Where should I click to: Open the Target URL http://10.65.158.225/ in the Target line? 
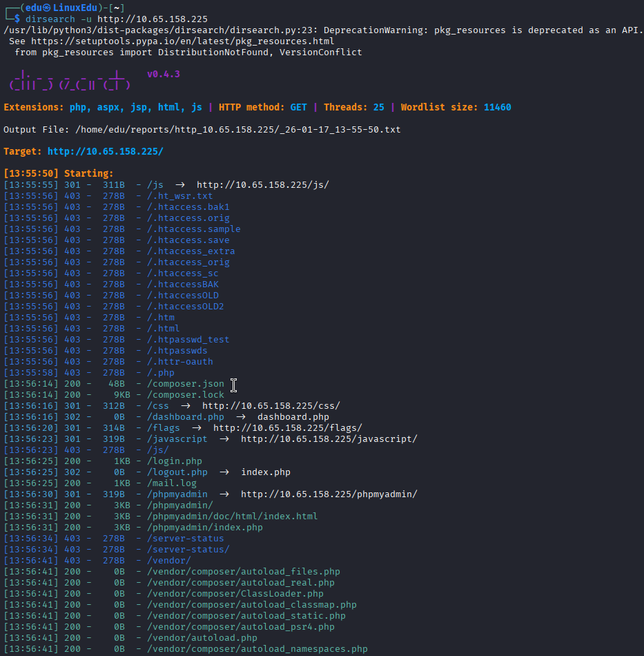(x=106, y=151)
